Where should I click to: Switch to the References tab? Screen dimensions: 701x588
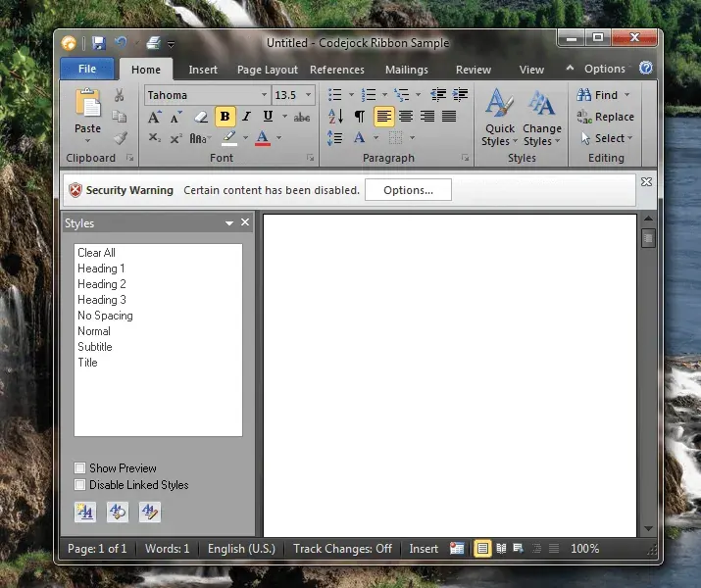[x=337, y=70]
